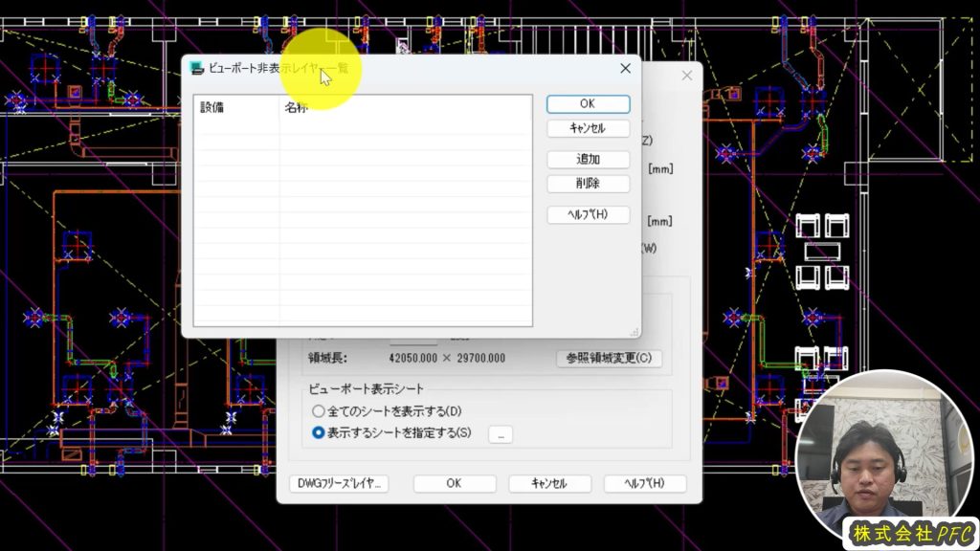
Task: Click the 削除 button to delete layer
Action: [x=588, y=184]
